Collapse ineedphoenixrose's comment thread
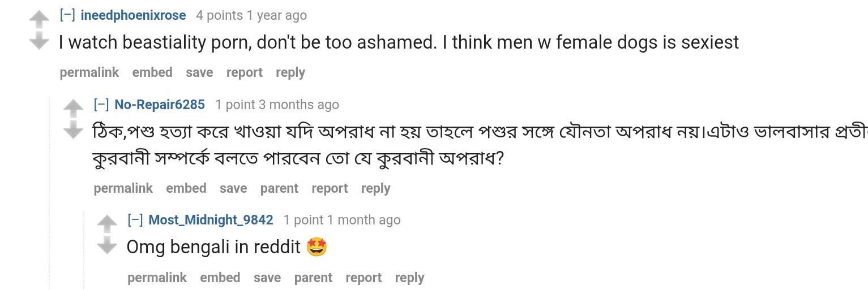 (67, 15)
